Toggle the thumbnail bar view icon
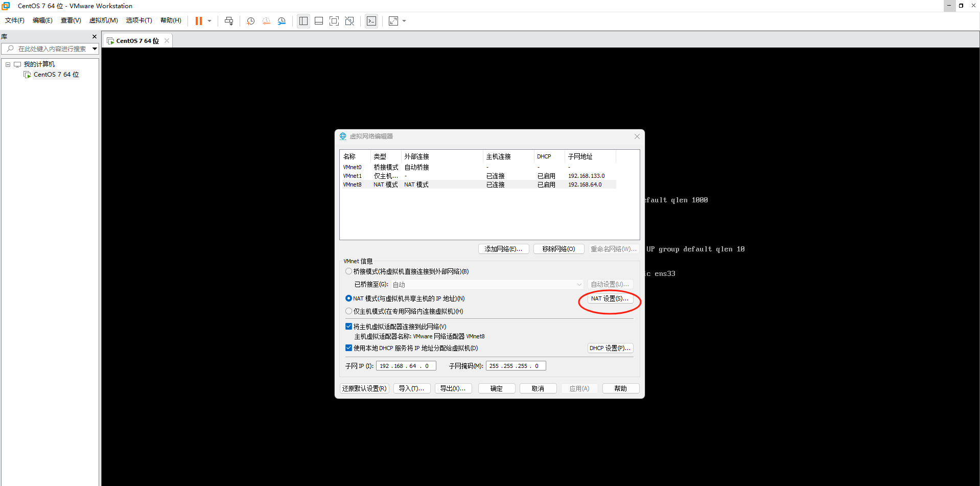980x486 pixels. pos(319,21)
